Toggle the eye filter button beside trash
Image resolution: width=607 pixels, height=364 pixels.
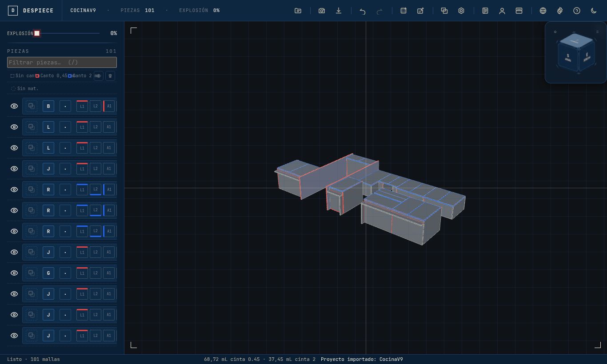[98, 76]
